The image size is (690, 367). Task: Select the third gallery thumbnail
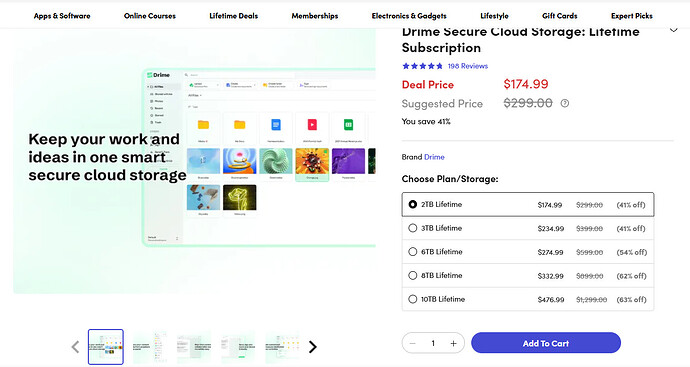pyautogui.click(x=194, y=347)
